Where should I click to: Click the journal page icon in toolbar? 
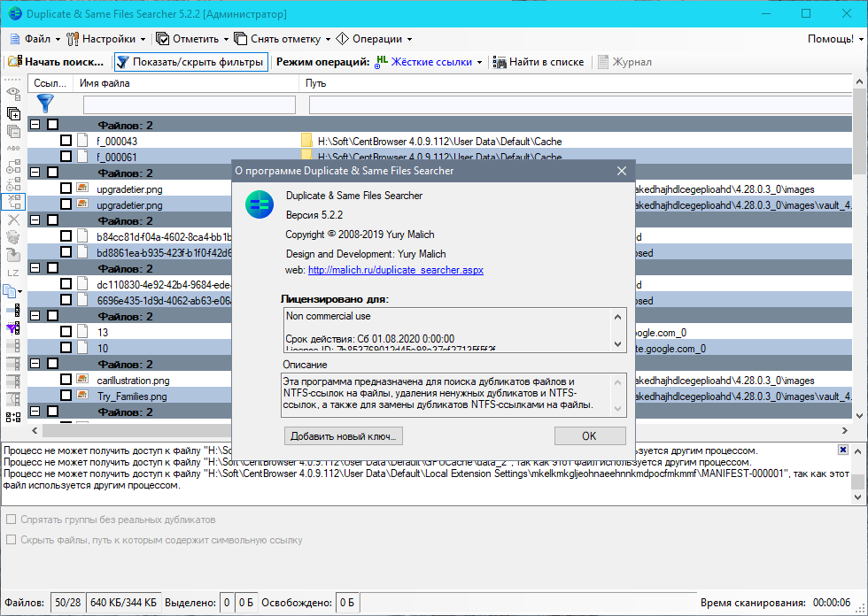(x=603, y=62)
